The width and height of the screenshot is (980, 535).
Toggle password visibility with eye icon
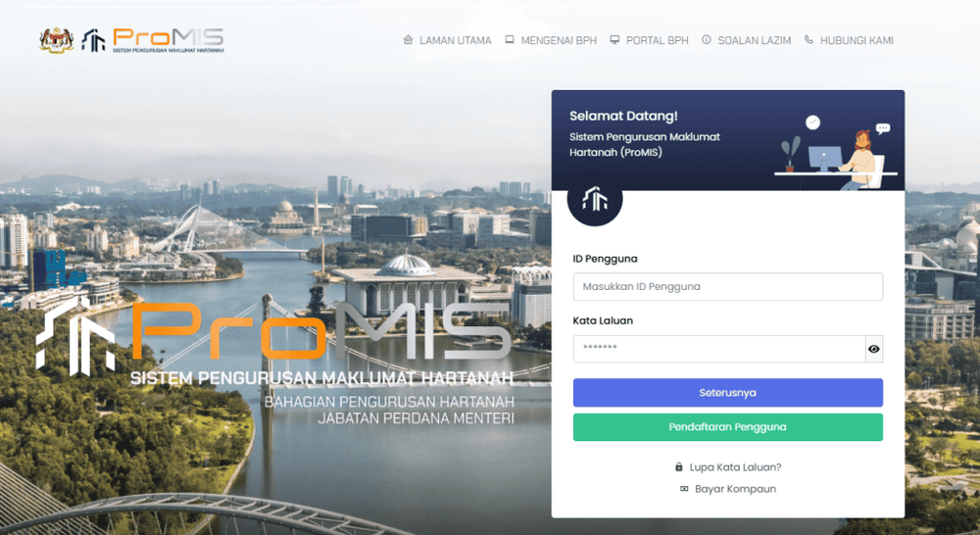point(874,349)
